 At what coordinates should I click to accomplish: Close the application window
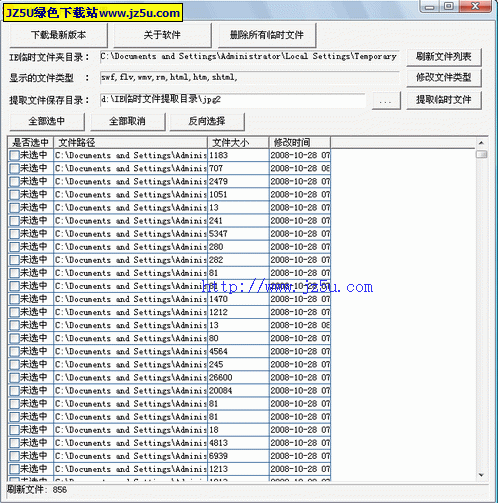[x=475, y=7]
